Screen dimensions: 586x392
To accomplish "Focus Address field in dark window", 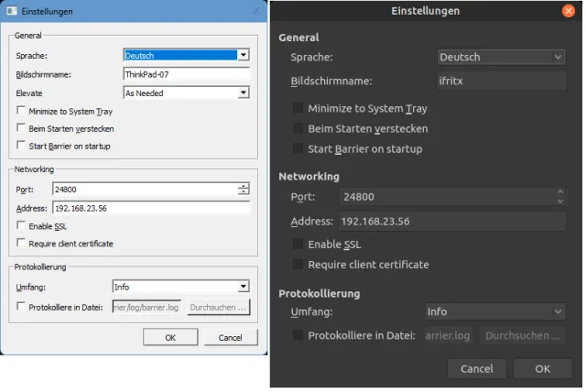I will click(x=452, y=222).
